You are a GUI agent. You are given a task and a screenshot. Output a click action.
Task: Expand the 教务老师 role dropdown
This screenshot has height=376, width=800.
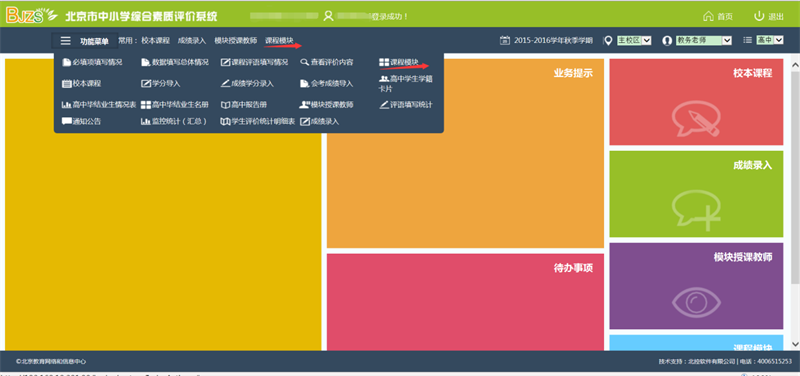click(704, 40)
